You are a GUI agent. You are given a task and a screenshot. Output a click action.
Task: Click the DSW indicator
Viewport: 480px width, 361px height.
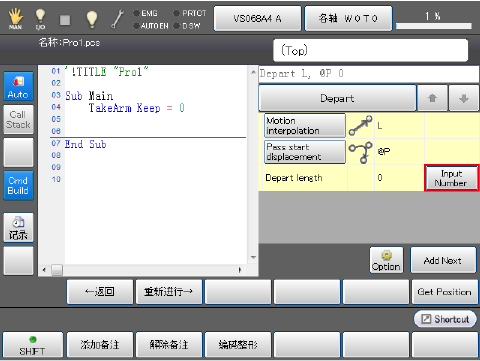click(187, 26)
